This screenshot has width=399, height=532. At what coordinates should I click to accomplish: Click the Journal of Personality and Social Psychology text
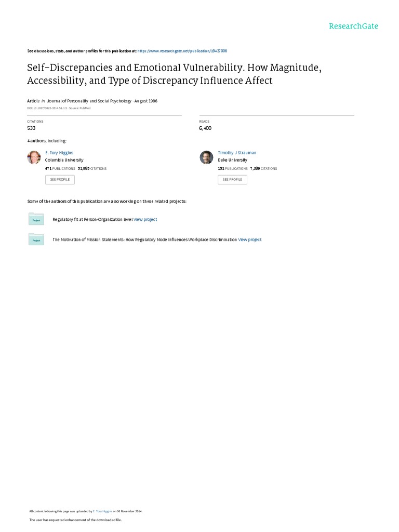[x=89, y=101]
